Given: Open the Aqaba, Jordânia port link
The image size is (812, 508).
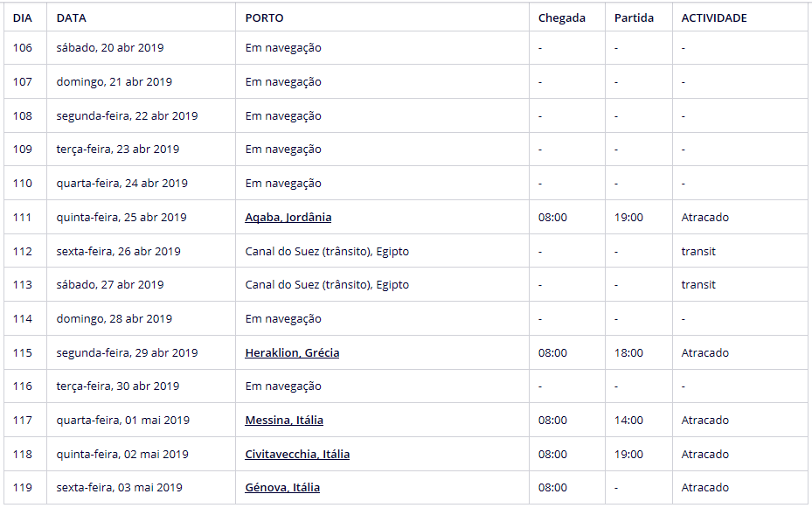Looking at the screenshot, I should click(x=288, y=218).
